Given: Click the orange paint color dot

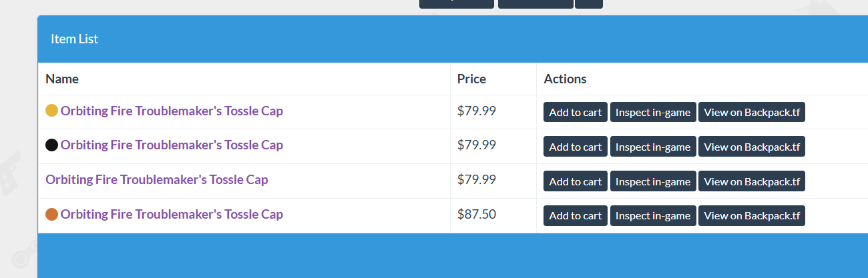Looking at the screenshot, I should [x=51, y=215].
